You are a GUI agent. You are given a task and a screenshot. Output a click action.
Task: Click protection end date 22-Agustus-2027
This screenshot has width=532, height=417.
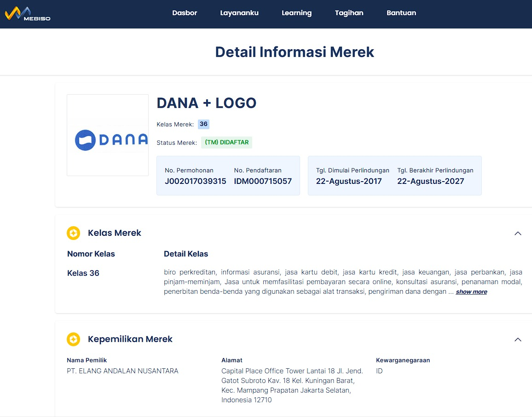pos(431,181)
